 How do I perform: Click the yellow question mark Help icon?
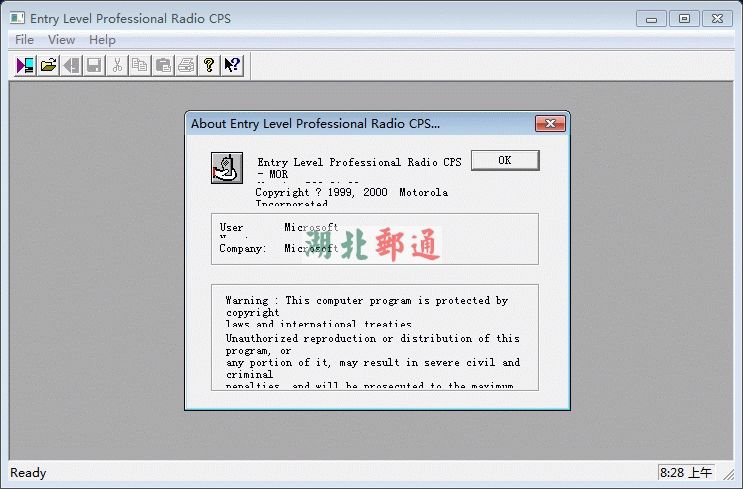[209, 65]
